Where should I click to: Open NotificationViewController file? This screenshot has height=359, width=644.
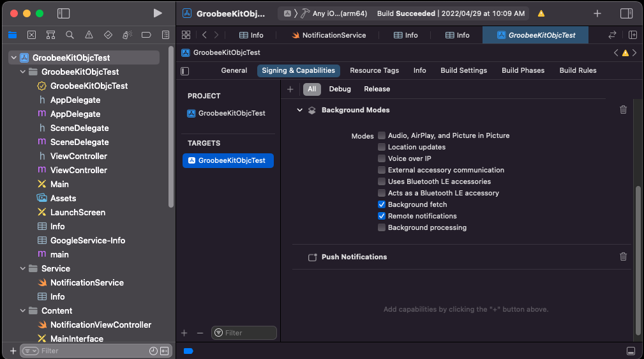(101, 325)
